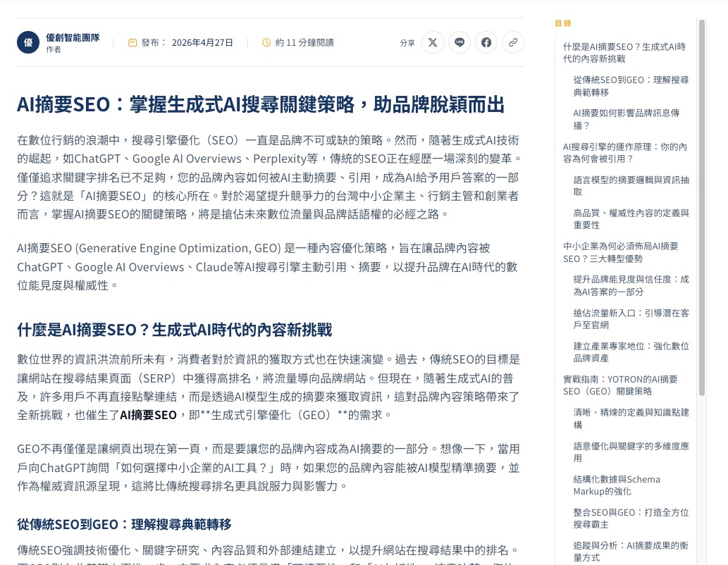The image size is (728, 565).
Task: Click the calendar icon beside 發布
Action: click(132, 43)
